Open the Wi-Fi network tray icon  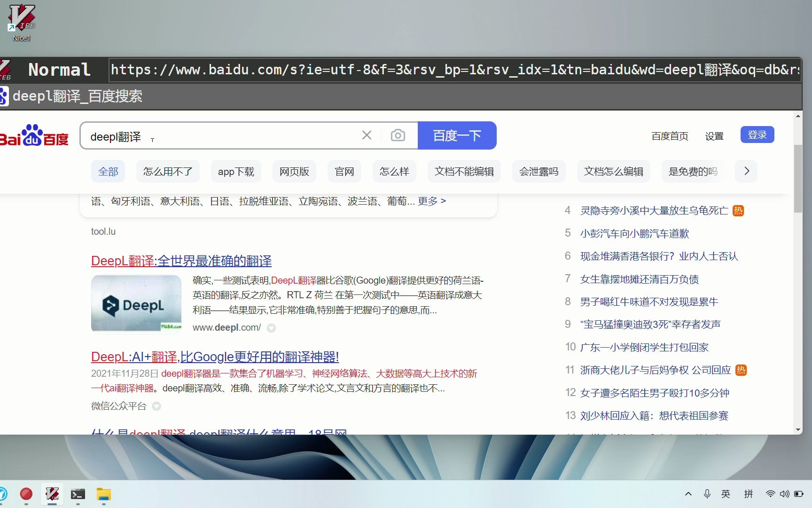[770, 494]
